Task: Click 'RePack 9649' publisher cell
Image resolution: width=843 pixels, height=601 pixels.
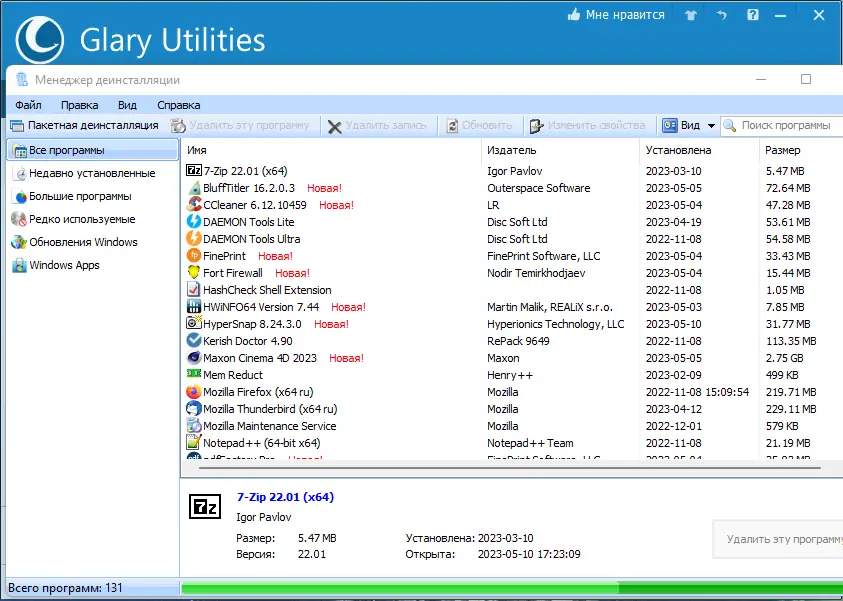Action: pyautogui.click(x=518, y=341)
